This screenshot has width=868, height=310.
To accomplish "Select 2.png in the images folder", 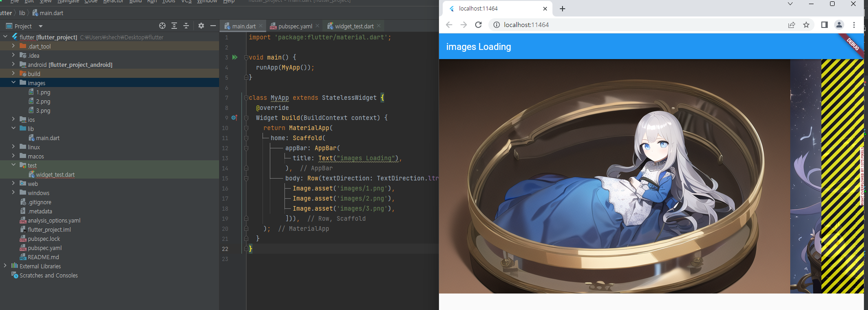I will 43,101.
